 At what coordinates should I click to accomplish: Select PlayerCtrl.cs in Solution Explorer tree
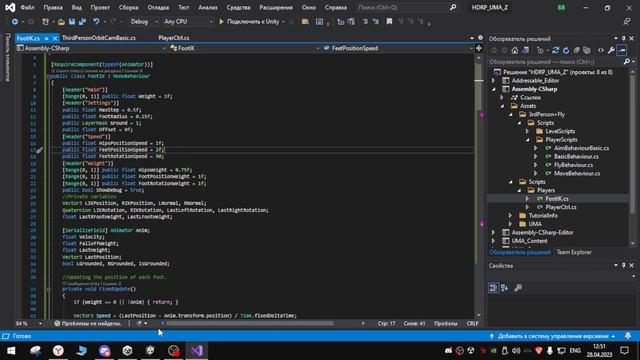(561, 207)
